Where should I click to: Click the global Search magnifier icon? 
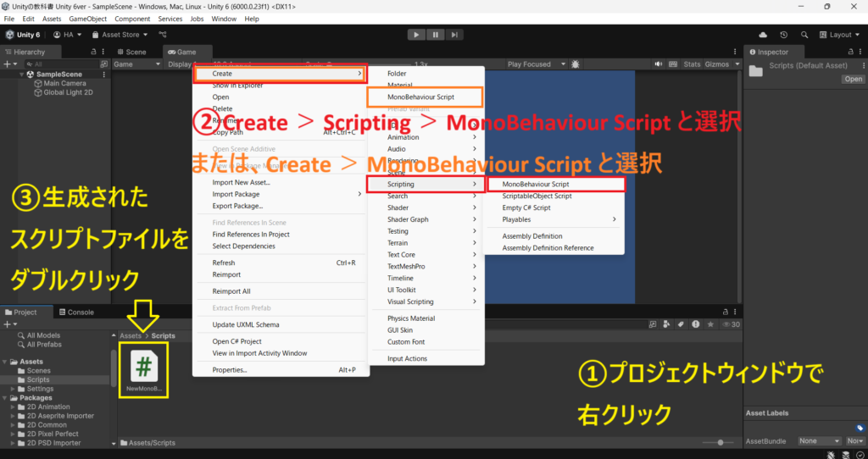804,35
